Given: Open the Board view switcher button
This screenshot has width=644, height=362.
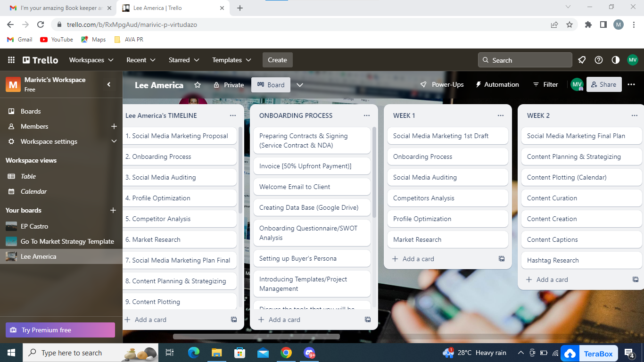Looking at the screenshot, I should [271, 85].
